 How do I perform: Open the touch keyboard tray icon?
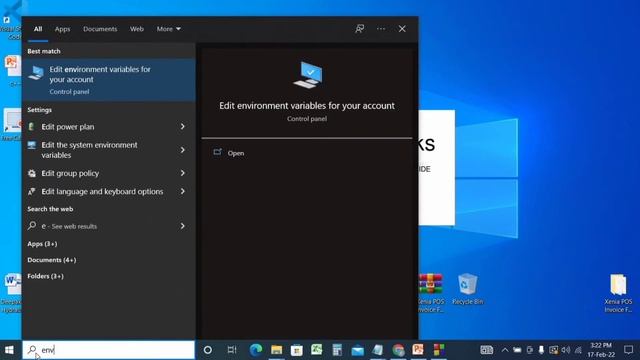coord(487,350)
